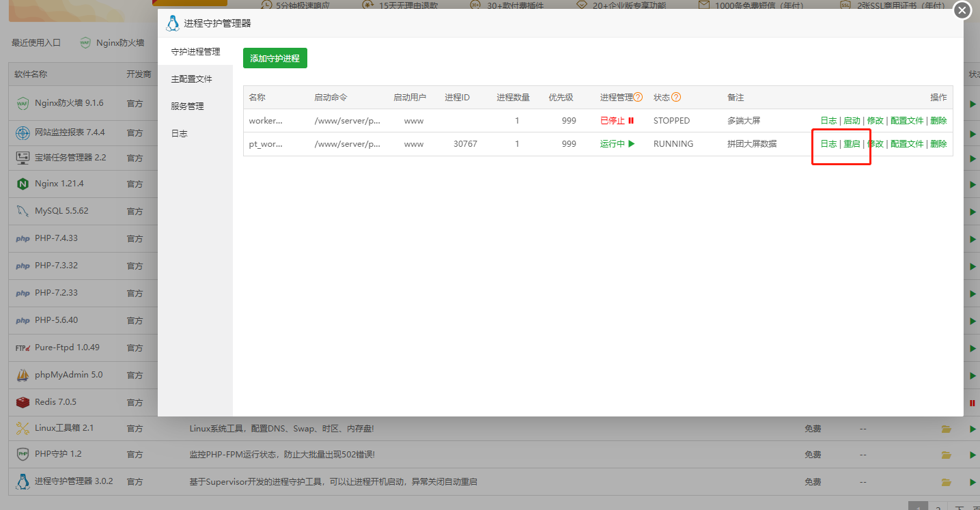Click the Redis 7.0.5 cube icon
This screenshot has width=980, height=510.
(x=23, y=402)
